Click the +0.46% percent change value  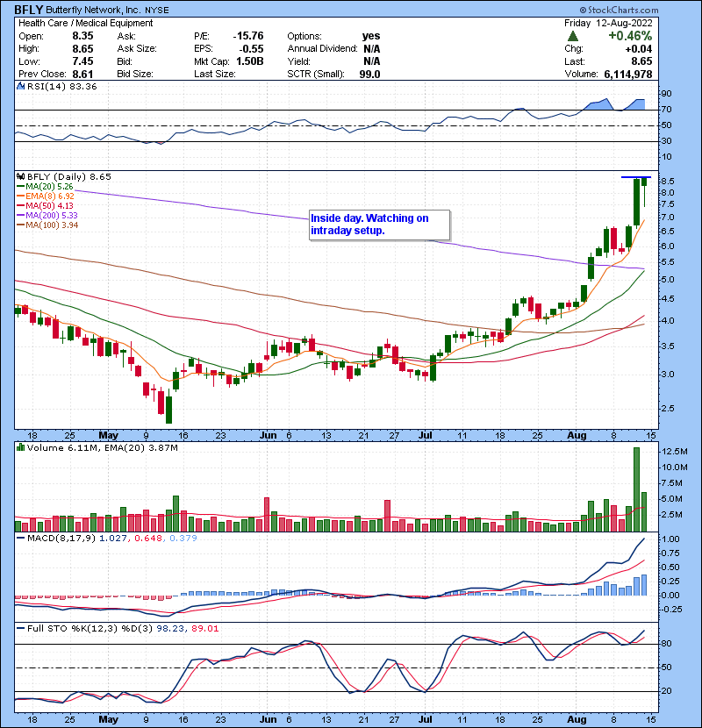[630, 36]
